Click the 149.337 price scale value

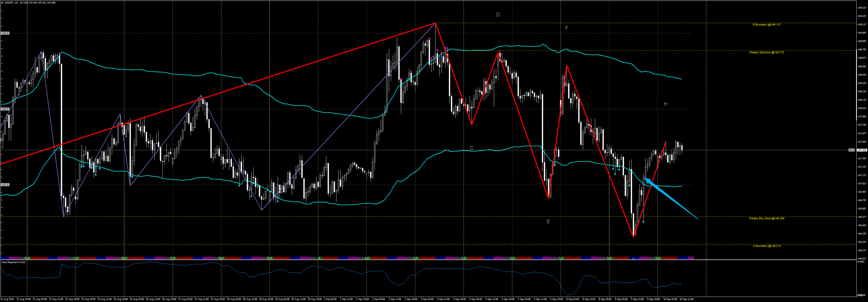862,8
